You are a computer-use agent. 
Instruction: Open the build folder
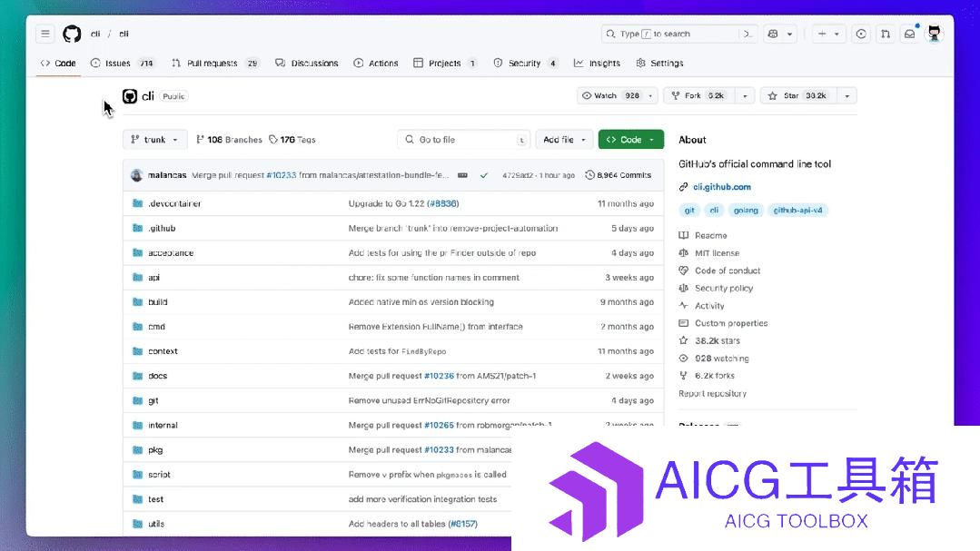(157, 301)
